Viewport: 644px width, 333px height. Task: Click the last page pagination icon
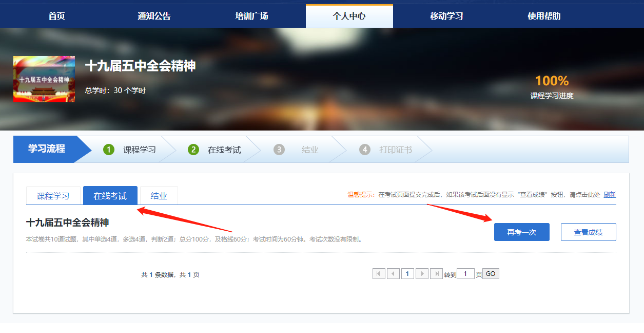pos(436,274)
